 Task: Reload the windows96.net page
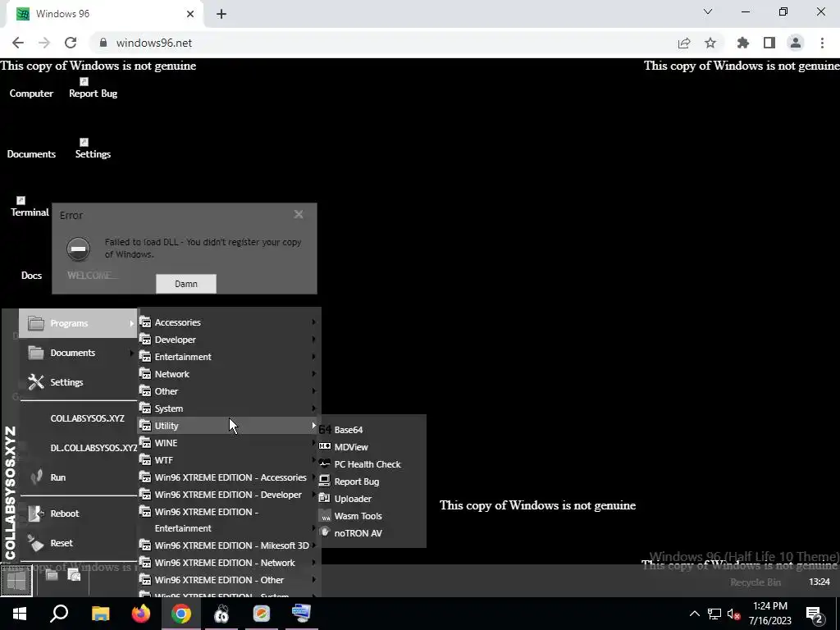pyautogui.click(x=71, y=43)
